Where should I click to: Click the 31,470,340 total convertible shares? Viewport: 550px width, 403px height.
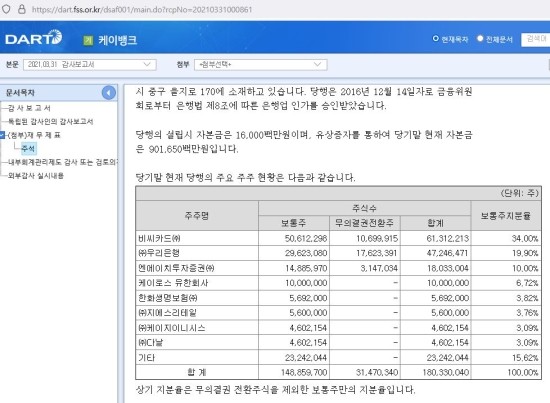377,372
